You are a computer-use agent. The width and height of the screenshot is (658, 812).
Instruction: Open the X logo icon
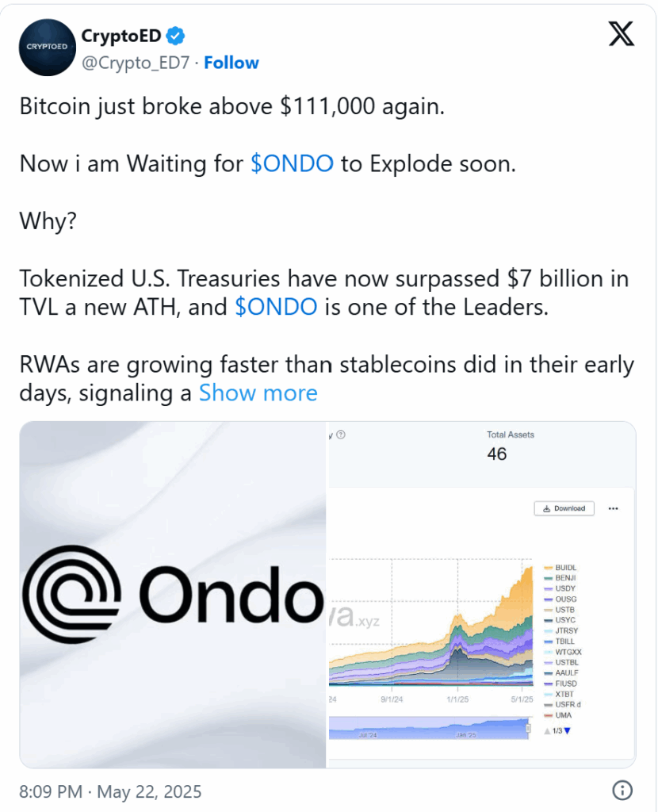pos(622,34)
